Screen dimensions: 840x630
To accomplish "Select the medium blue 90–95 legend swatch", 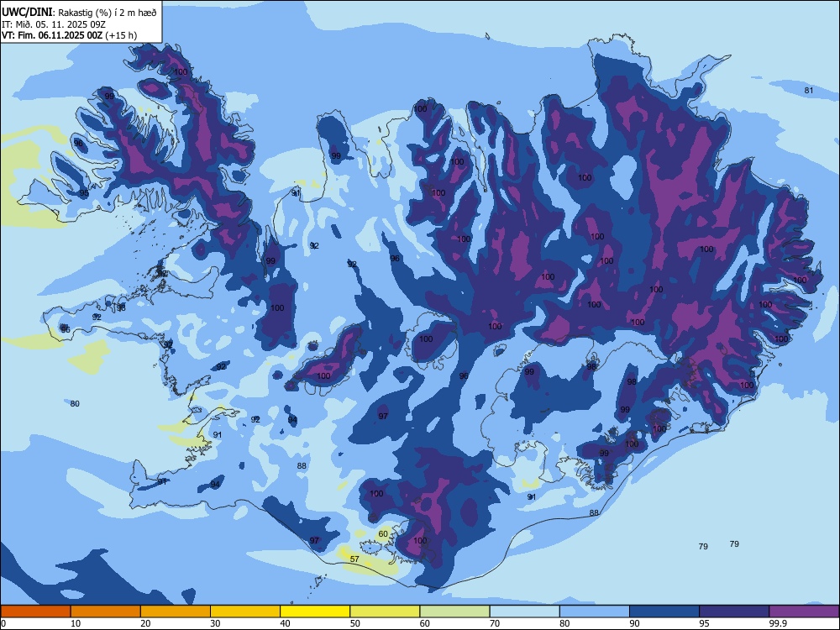I will pos(664,612).
